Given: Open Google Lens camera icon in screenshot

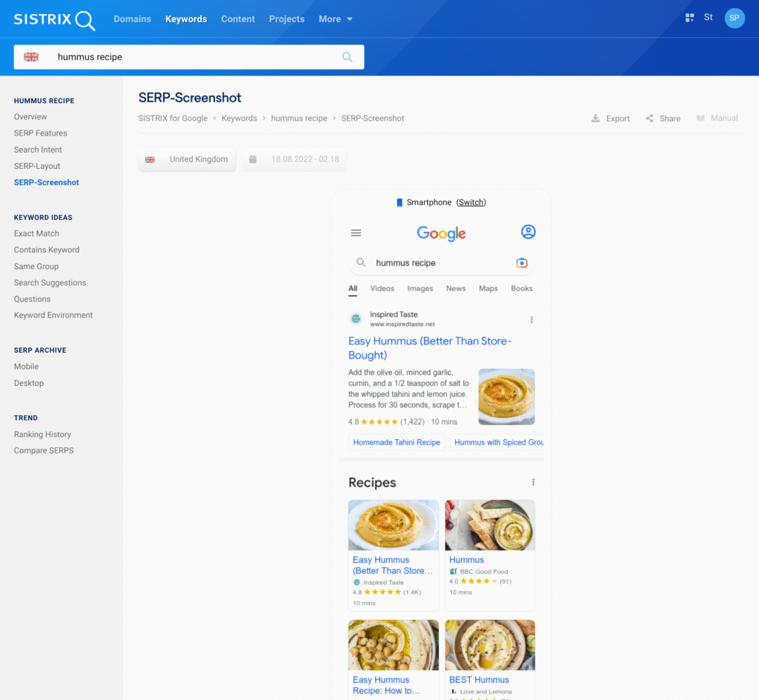Looking at the screenshot, I should [522, 263].
